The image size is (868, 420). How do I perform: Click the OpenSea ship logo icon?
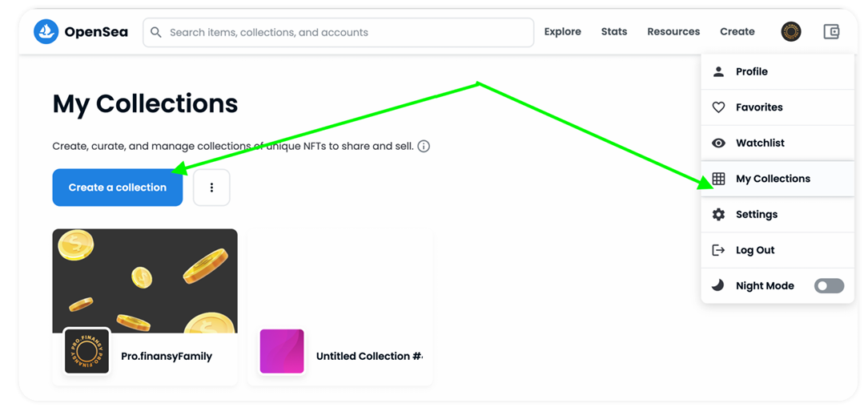coord(46,32)
